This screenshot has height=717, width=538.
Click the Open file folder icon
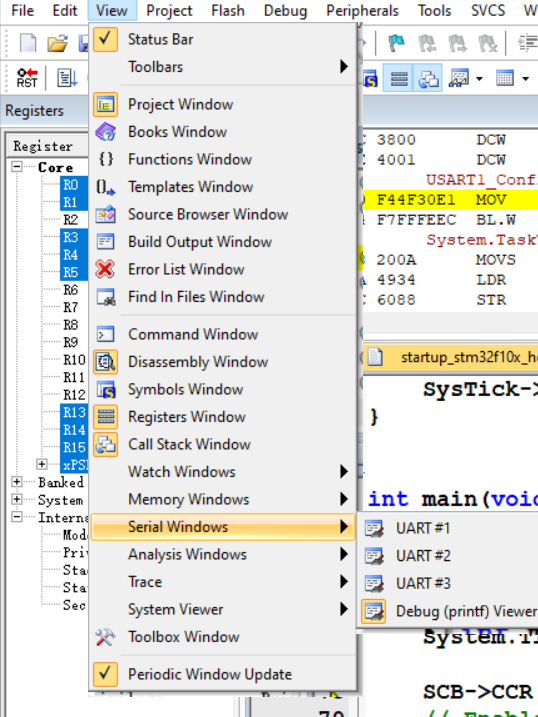pos(57,43)
